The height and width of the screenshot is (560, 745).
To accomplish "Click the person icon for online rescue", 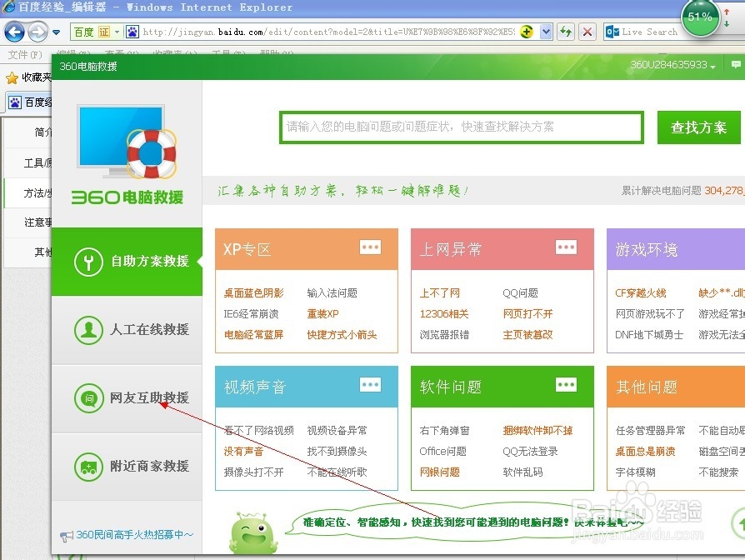I will 88,330.
